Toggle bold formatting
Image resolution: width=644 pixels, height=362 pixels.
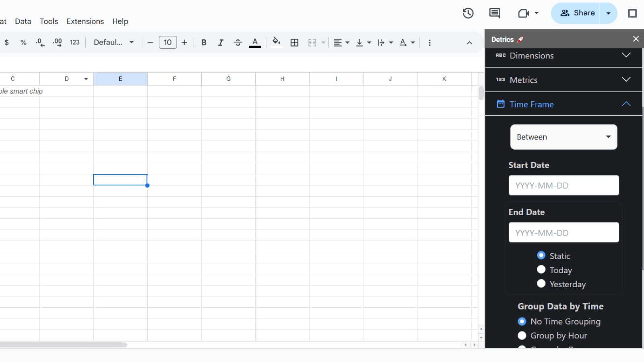pyautogui.click(x=204, y=43)
